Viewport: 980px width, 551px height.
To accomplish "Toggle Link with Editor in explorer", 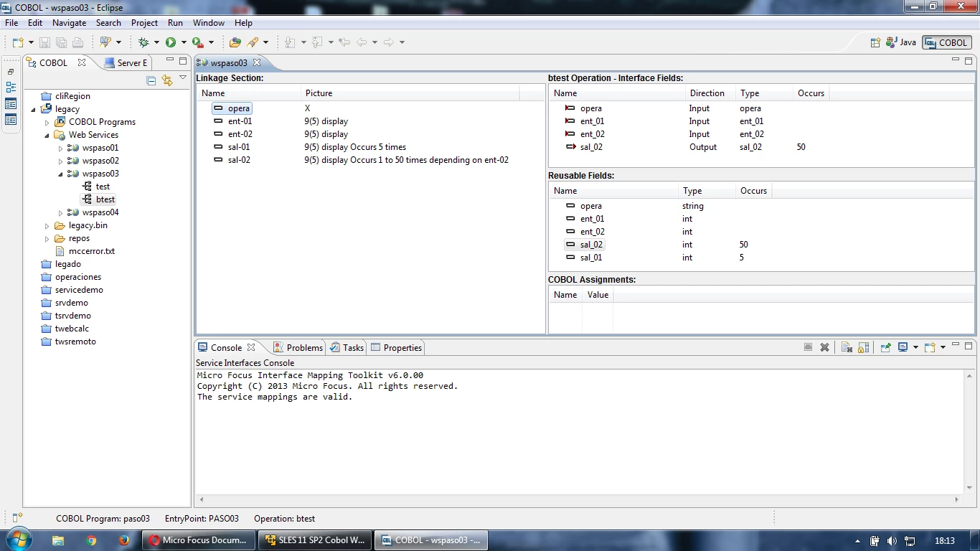I will pos(167,80).
